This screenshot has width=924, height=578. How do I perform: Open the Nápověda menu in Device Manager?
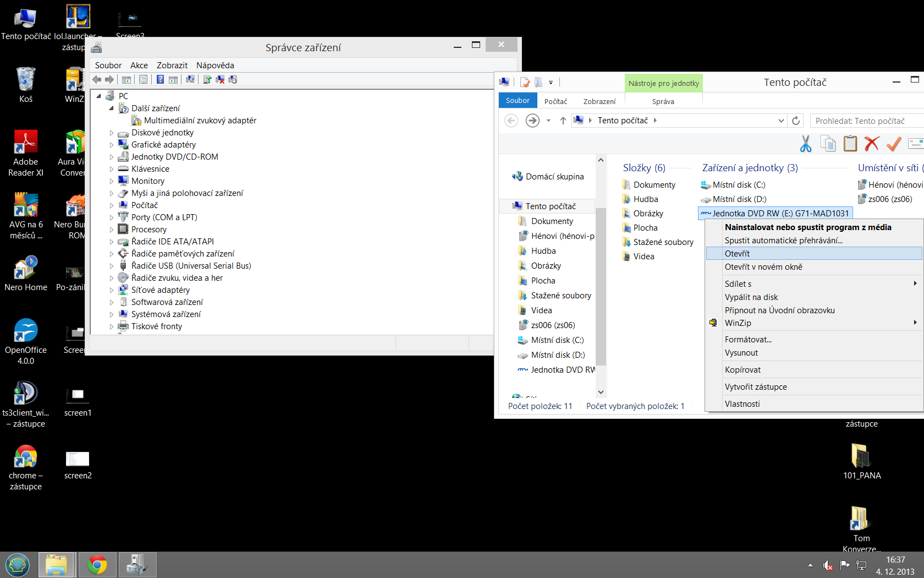pos(215,66)
